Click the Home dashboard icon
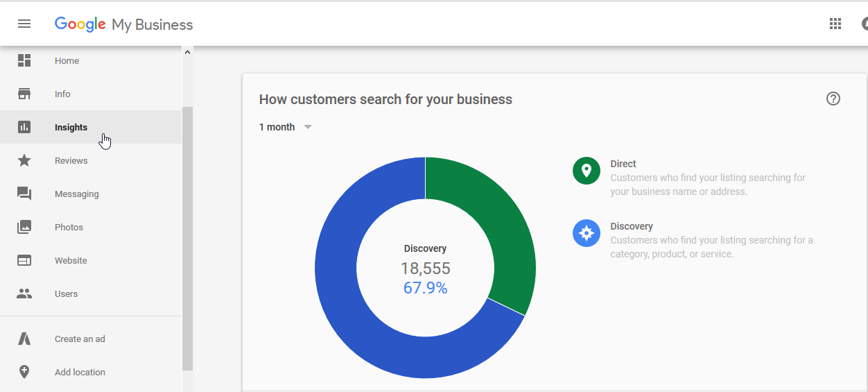Viewport: 868px width, 392px height. click(24, 60)
